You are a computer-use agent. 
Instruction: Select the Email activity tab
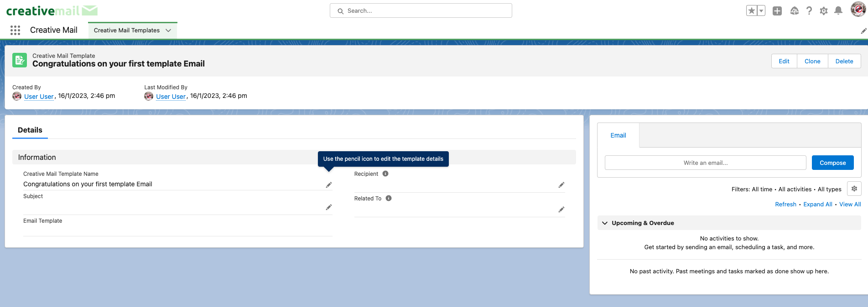click(x=618, y=135)
